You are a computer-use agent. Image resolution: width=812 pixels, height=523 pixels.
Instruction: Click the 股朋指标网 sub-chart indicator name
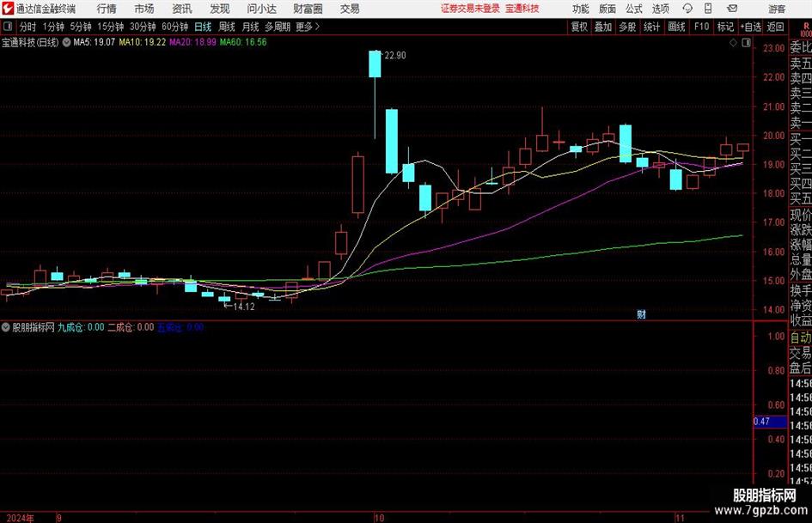(34, 327)
